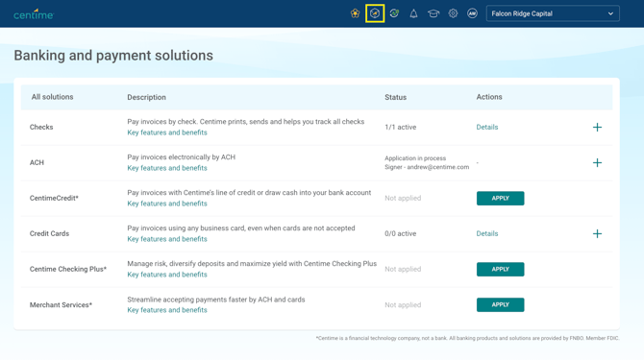Click the Description column header
This screenshot has height=360, width=644.
pyautogui.click(x=147, y=97)
